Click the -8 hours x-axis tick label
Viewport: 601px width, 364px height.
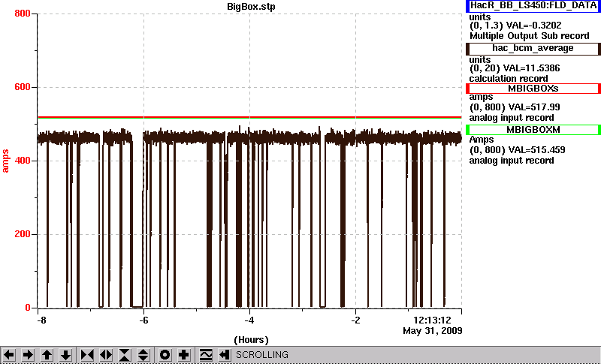coord(41,320)
